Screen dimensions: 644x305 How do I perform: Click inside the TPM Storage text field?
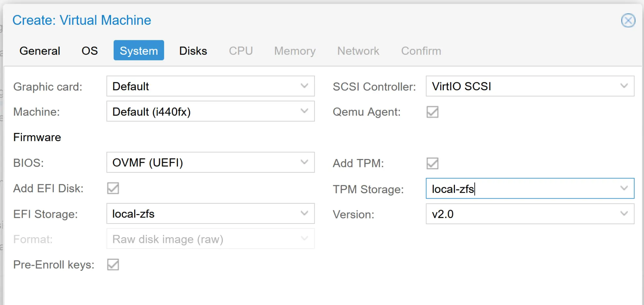tap(503, 189)
